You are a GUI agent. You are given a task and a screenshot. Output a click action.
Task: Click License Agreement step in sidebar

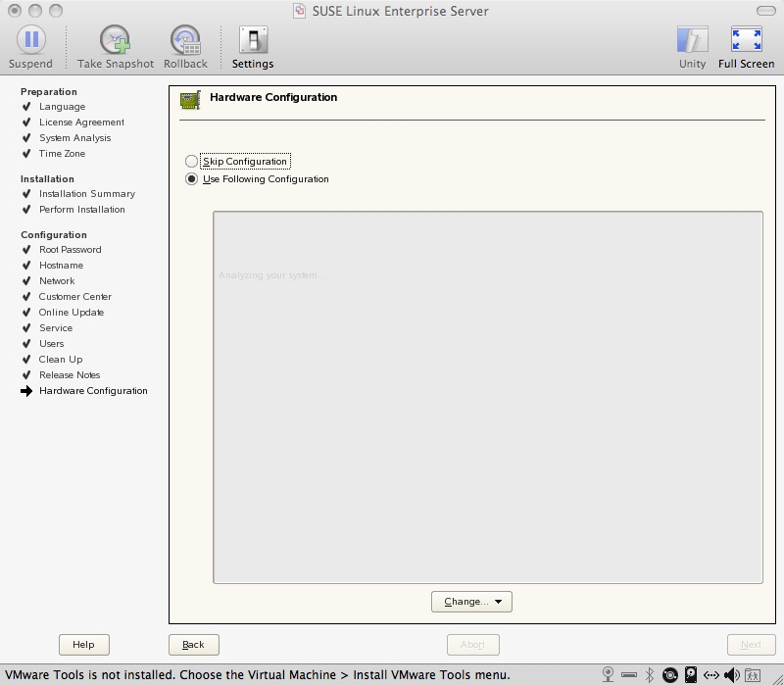point(81,122)
